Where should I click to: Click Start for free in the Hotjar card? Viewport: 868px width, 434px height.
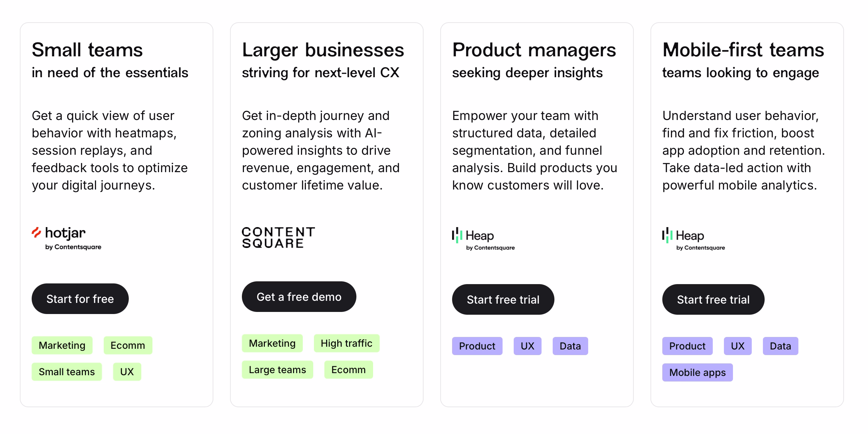coord(80,298)
